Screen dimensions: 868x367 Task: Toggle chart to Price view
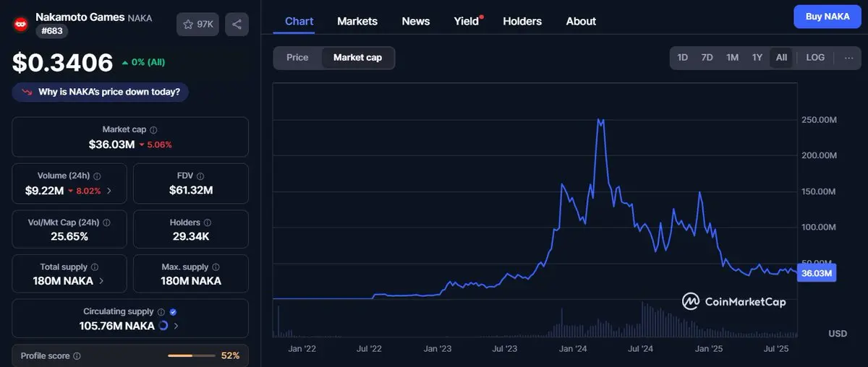(x=297, y=58)
